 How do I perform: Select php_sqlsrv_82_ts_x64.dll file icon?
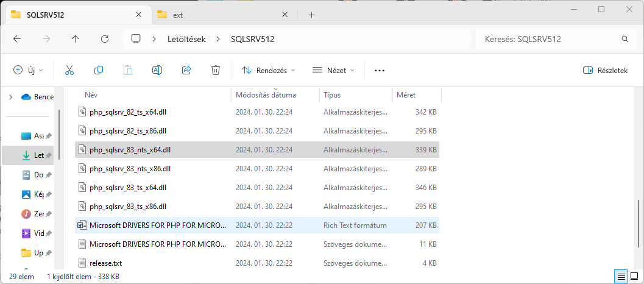point(82,112)
